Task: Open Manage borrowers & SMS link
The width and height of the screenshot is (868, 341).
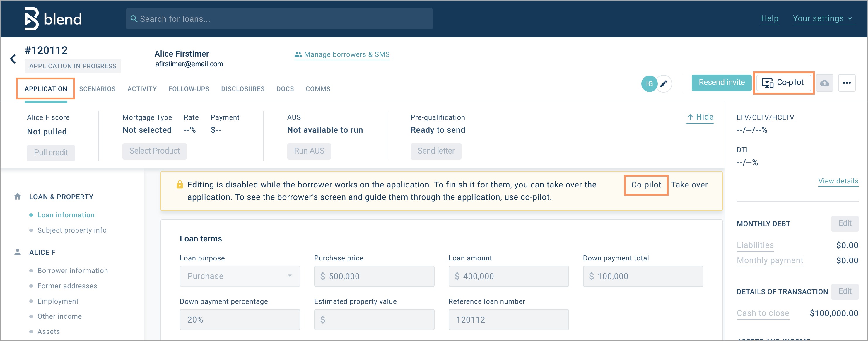Action: (x=342, y=54)
